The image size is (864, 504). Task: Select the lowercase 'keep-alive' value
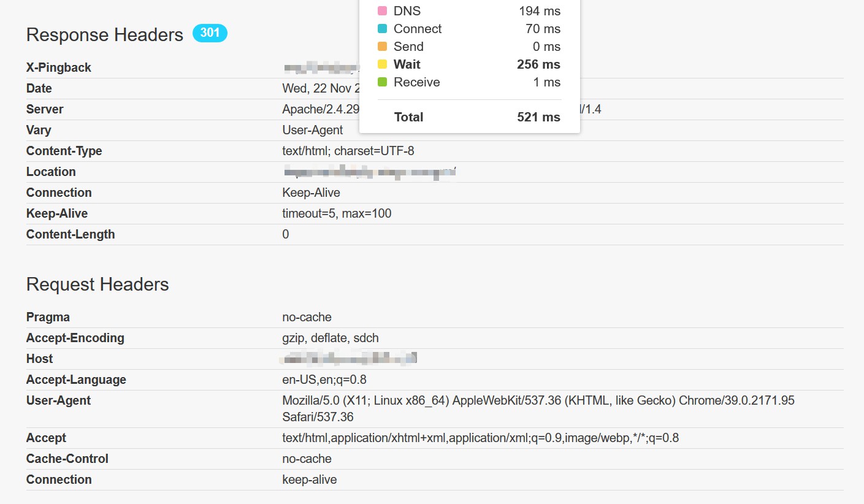tap(310, 479)
